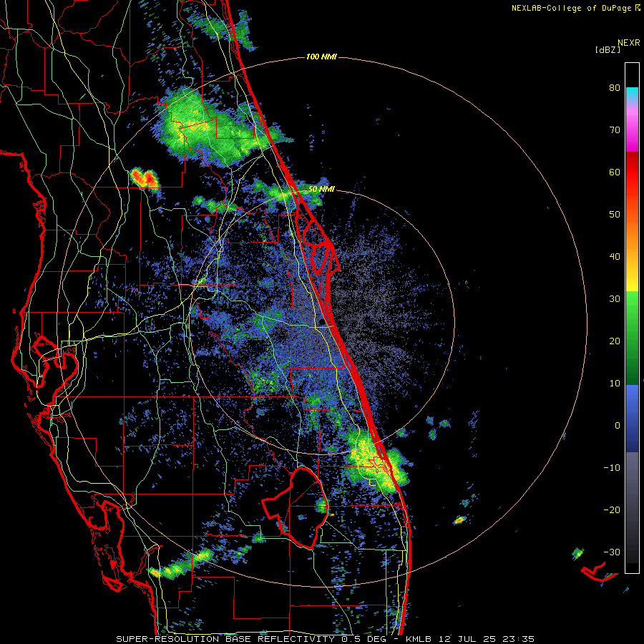Click the 20 dBZ scale value
Image resolution: width=644 pixels, height=644 pixels.
click(615, 341)
